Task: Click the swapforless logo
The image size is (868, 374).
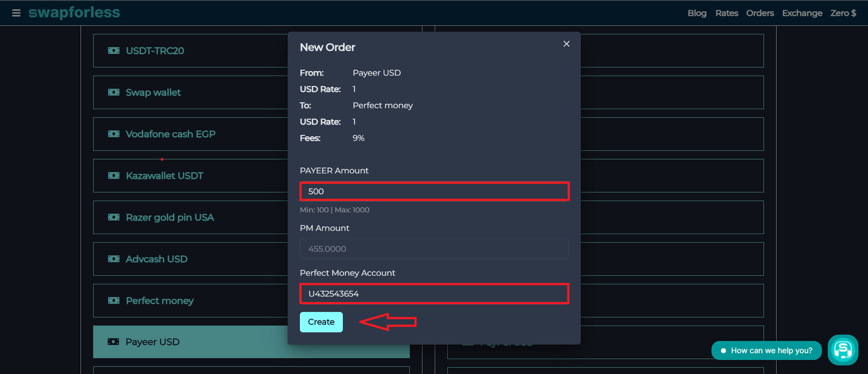Action: click(74, 12)
